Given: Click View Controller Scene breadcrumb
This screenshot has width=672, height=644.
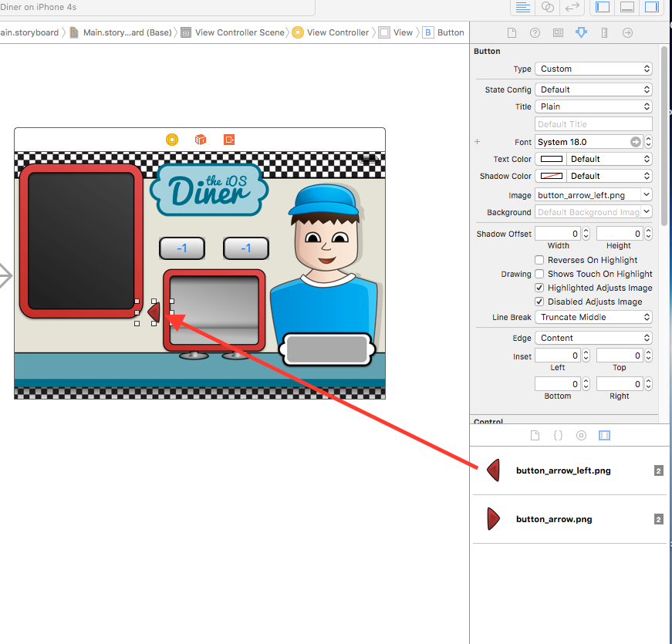Looking at the screenshot, I should click(x=234, y=32).
